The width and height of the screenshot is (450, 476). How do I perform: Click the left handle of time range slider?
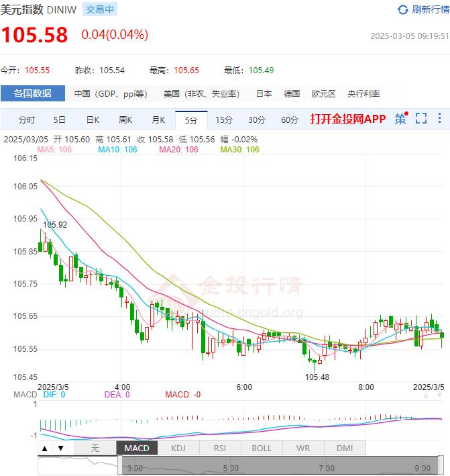[x=120, y=465]
